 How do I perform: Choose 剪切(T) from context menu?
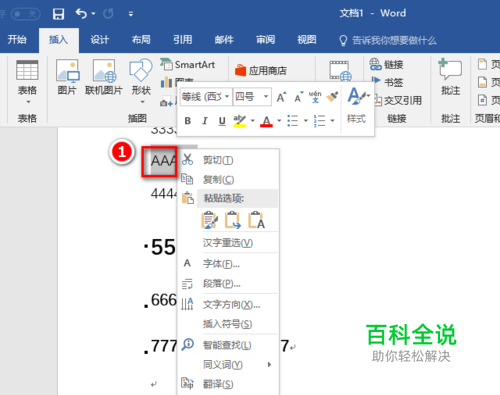(228, 160)
